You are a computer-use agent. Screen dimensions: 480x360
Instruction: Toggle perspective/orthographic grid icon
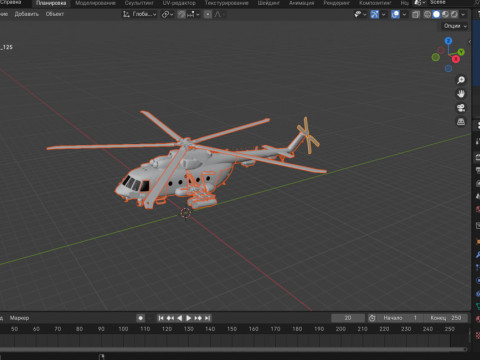pyautogui.click(x=461, y=122)
